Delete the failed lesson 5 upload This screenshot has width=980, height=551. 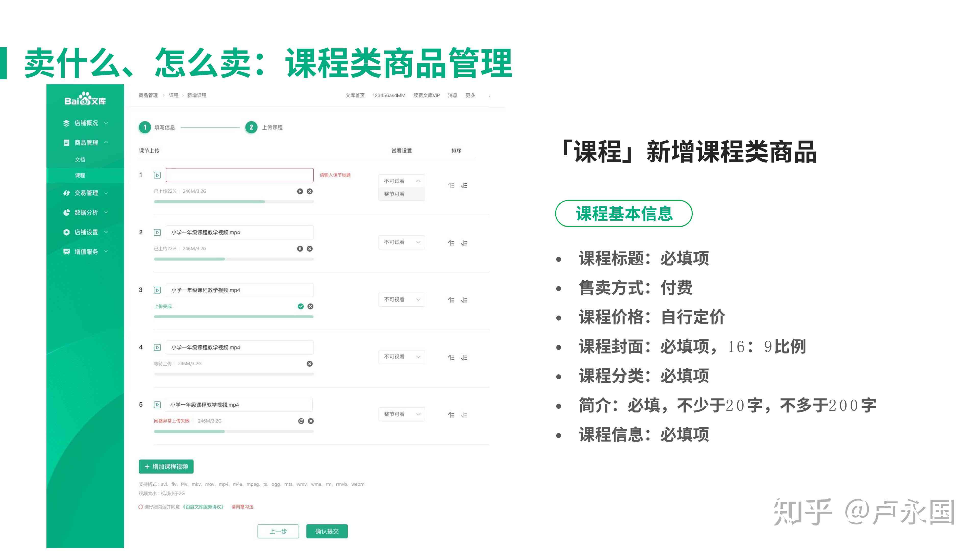point(311,421)
